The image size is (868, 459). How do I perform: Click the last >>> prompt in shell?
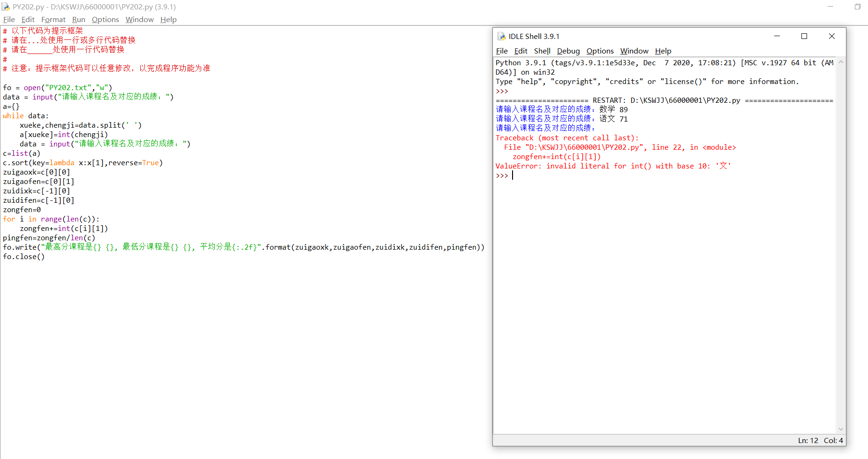click(502, 176)
